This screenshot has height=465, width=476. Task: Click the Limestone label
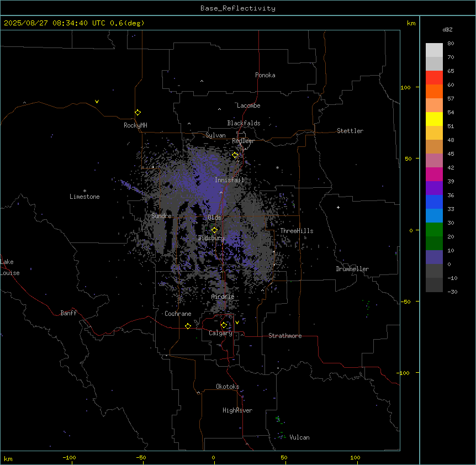[84, 197]
